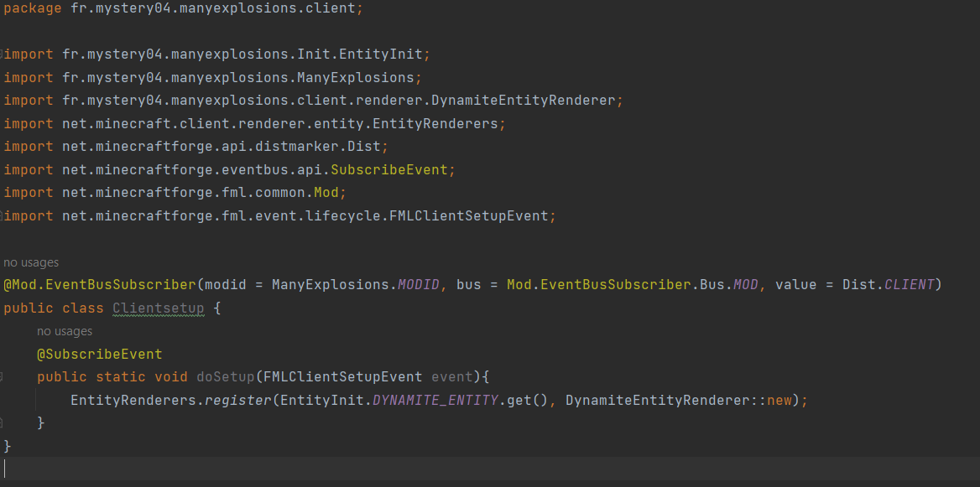
Task: Click the italic MODID constant
Action: coord(419,285)
